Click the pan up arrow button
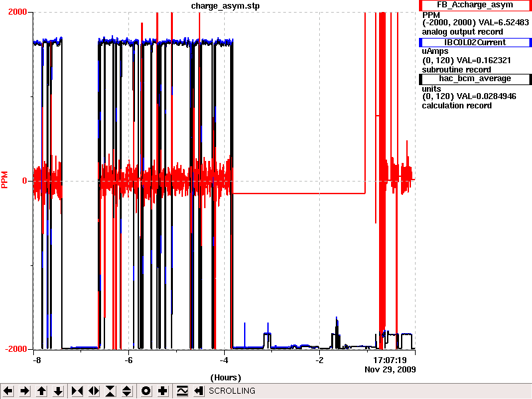532x399 pixels. (x=41, y=391)
